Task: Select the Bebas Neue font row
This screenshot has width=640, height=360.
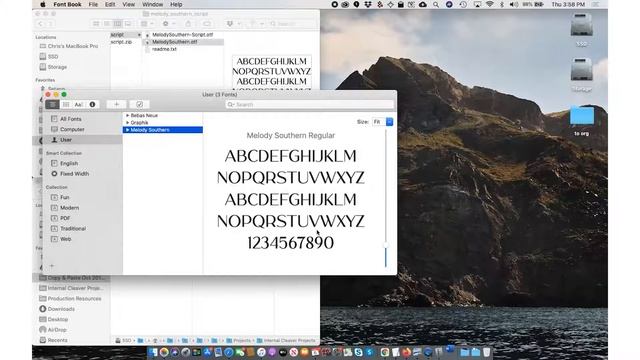Action: [163, 116]
